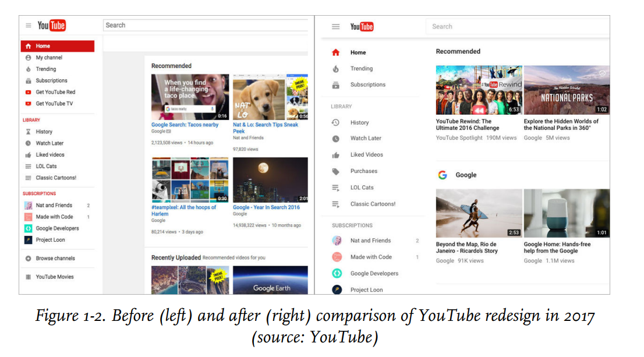This screenshot has width=644, height=357.
Task: Click "2,123,508 views" text under Tacos video
Action: (167, 143)
